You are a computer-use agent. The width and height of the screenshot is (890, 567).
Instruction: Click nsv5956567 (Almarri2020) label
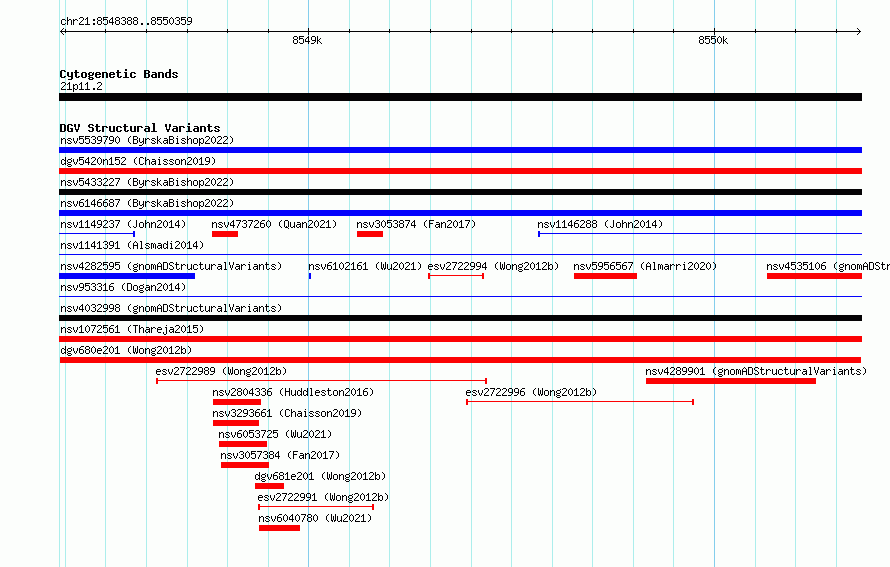tap(645, 266)
